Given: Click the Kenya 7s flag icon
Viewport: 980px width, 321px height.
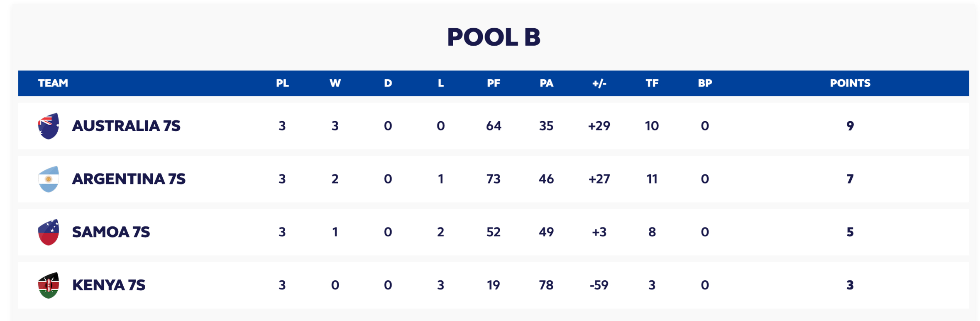Looking at the screenshot, I should click(49, 285).
